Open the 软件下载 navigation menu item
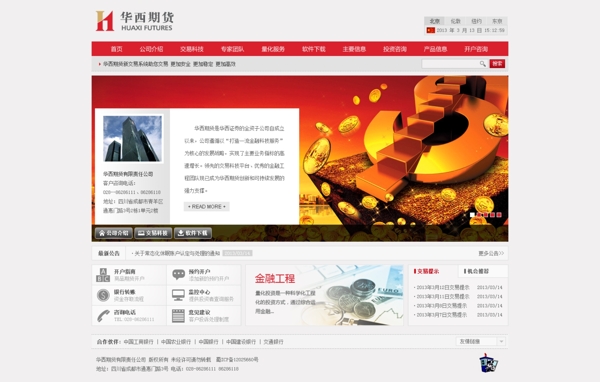Viewport: 600px width, 382px height. coord(313,49)
